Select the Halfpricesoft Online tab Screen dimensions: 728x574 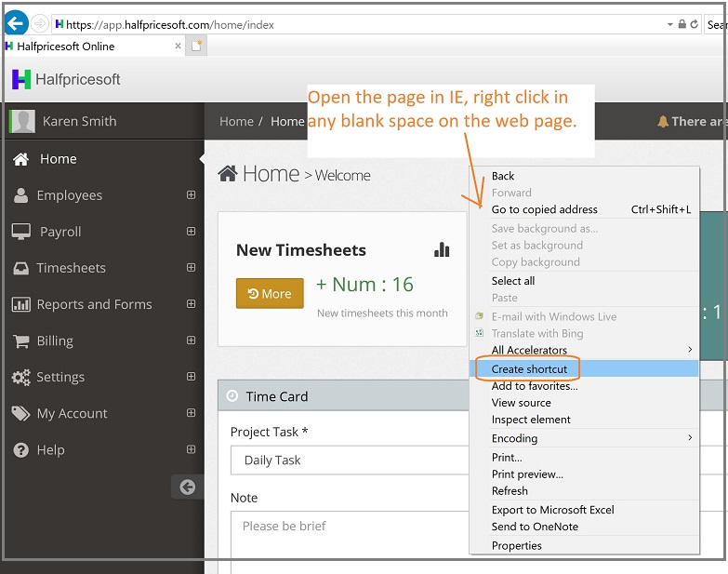pyautogui.click(x=93, y=47)
